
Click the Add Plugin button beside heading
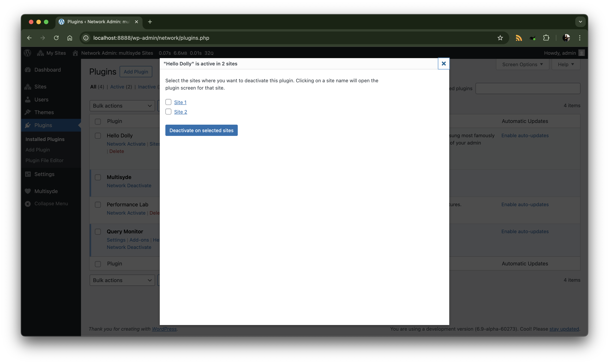tap(136, 72)
